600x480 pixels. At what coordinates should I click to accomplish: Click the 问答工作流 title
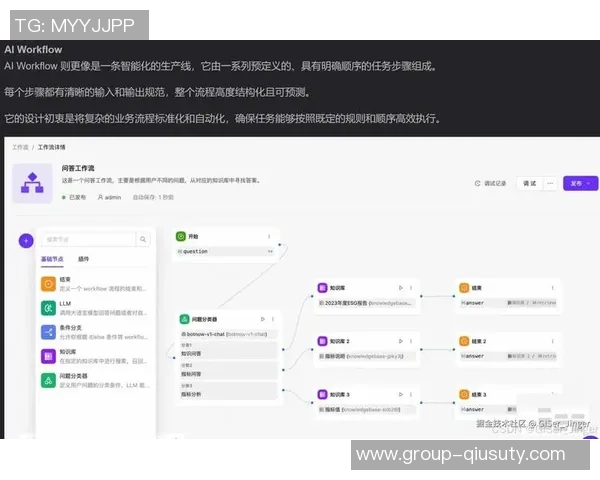(78, 168)
